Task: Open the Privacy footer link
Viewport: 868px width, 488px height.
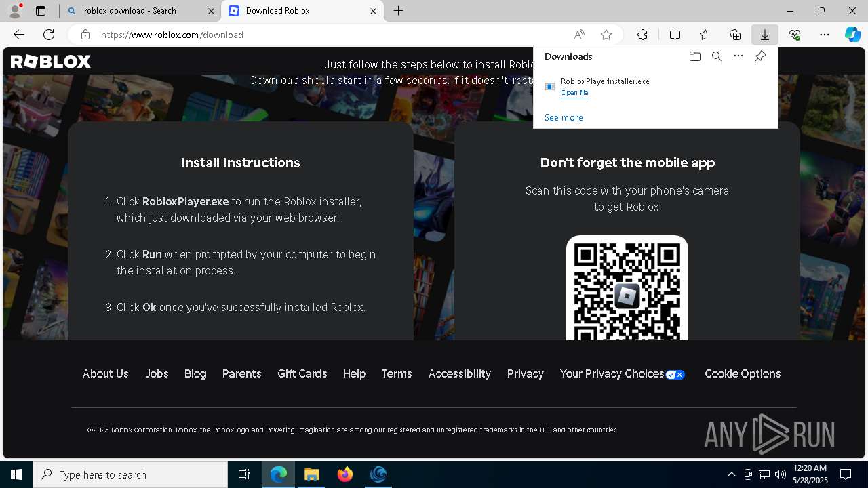Action: click(526, 373)
